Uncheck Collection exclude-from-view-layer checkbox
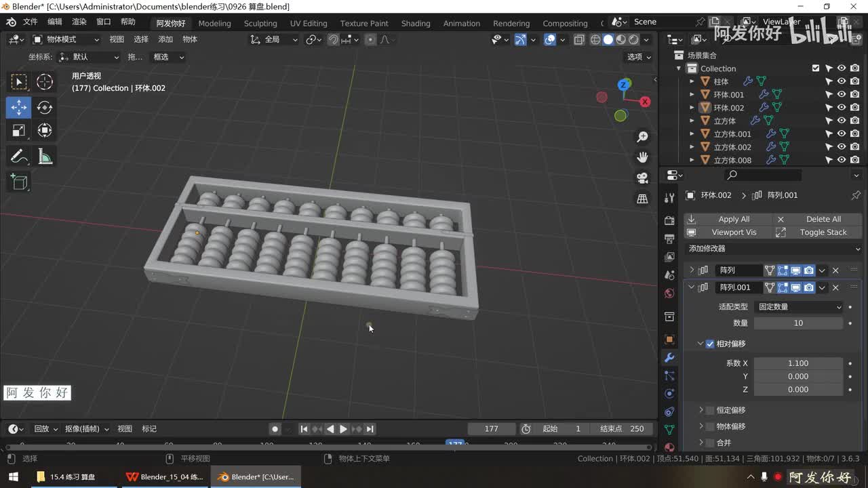 tap(816, 68)
